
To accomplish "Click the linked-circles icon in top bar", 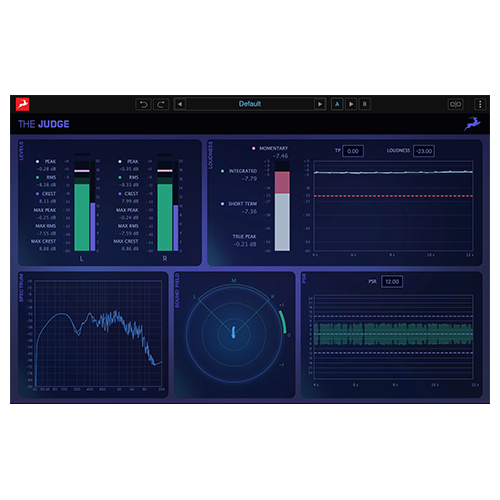I will click(455, 104).
